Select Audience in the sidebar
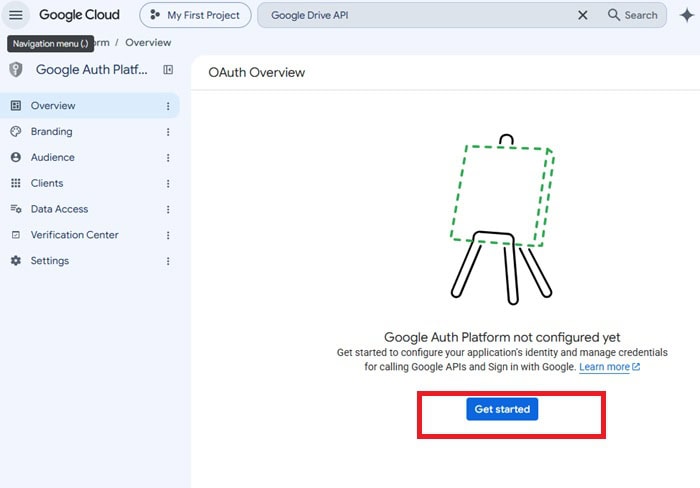Viewport: 700px width, 488px height. click(x=90, y=158)
